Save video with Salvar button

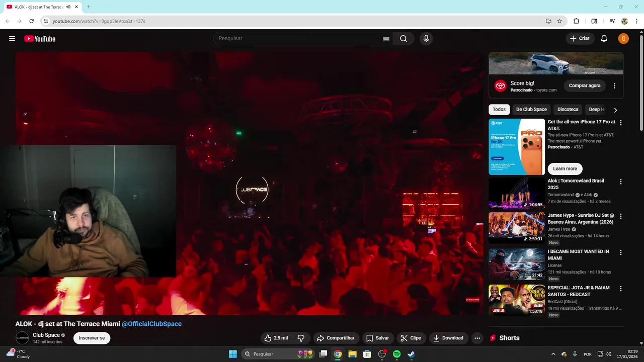(x=377, y=338)
